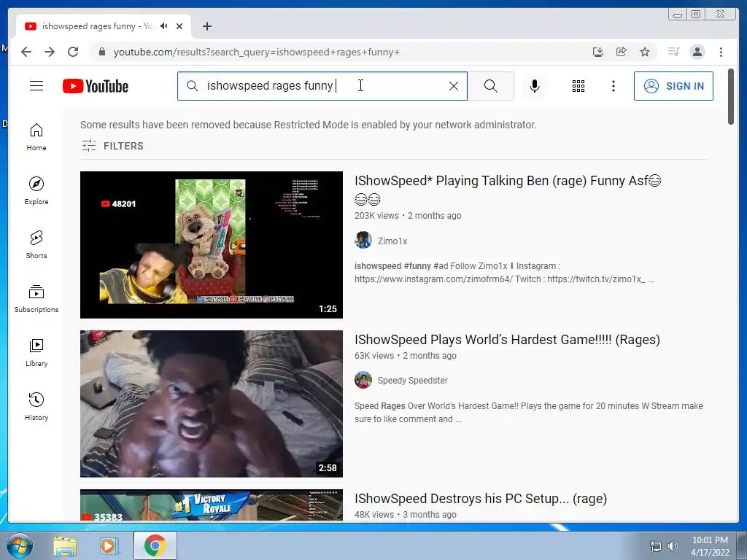This screenshot has width=747, height=560.
Task: Click the Zimo1x channel avatar
Action: 363,240
